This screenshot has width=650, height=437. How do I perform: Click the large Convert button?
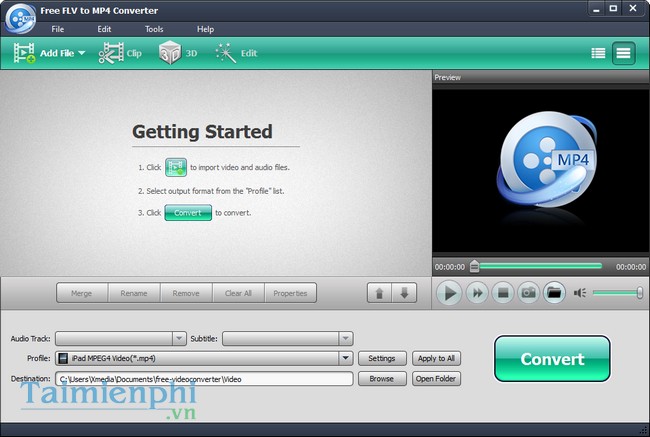click(x=552, y=359)
